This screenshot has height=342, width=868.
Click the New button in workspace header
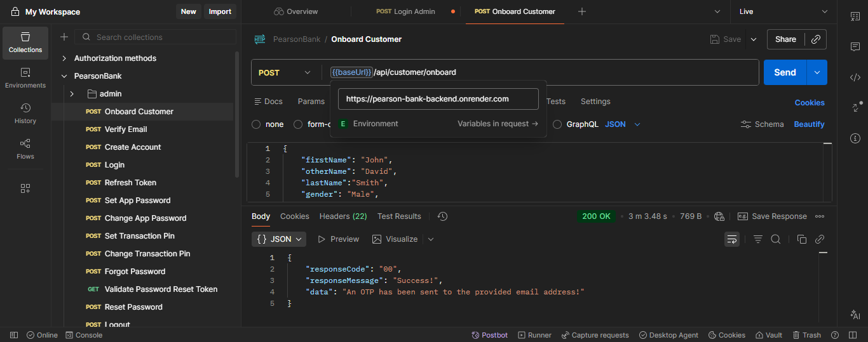pos(189,11)
